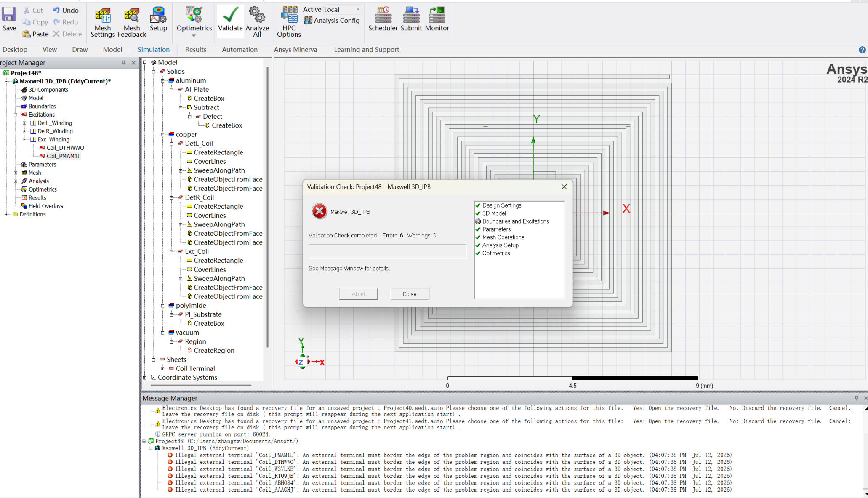Collapse the Exc_Winding excitation node
868x498 pixels.
click(x=24, y=140)
